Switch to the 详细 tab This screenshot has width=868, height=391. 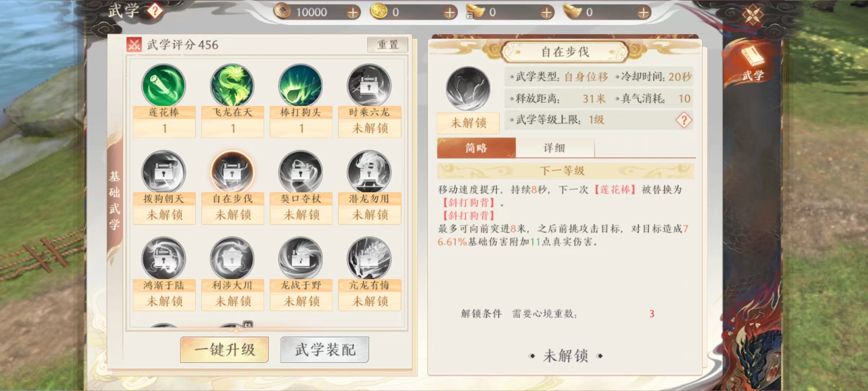pos(555,148)
